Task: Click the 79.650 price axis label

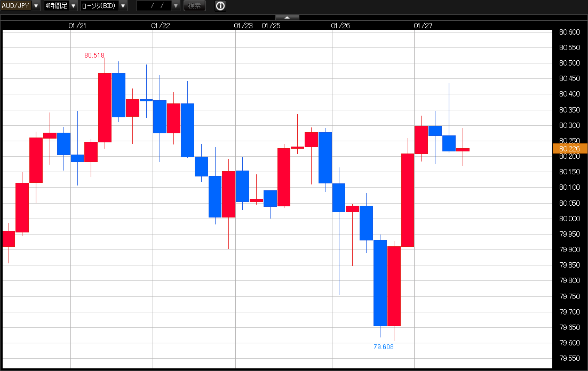Action: click(570, 327)
